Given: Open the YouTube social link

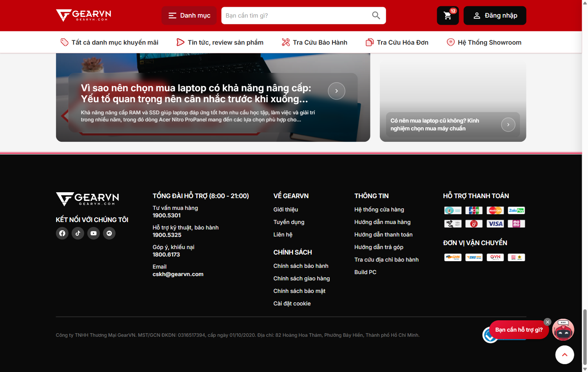Looking at the screenshot, I should coord(93,233).
